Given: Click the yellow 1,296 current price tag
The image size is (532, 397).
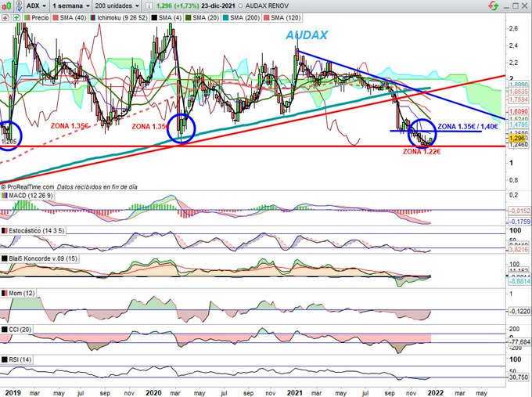Looking at the screenshot, I should pyautogui.click(x=517, y=139).
